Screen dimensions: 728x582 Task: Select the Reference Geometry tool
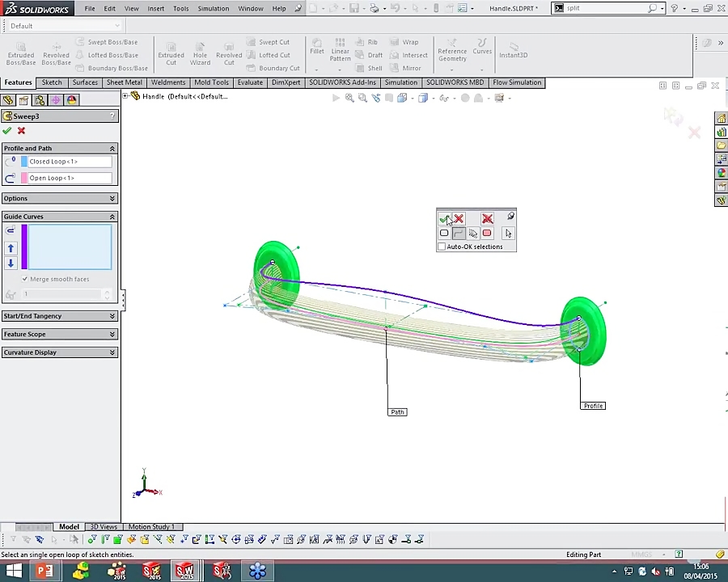[451, 50]
